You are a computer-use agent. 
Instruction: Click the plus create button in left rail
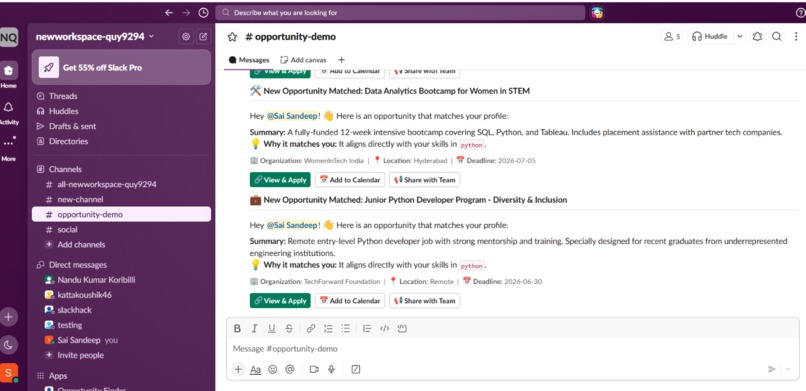[8, 317]
